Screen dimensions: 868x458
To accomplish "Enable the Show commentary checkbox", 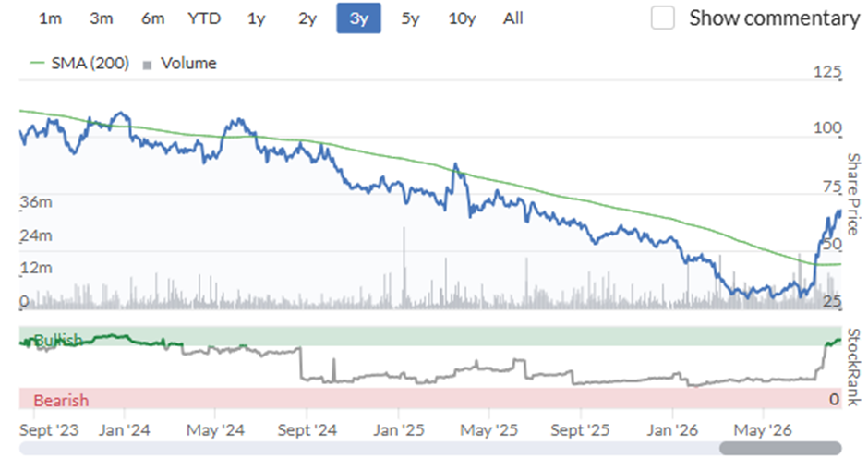I will 663,18.
